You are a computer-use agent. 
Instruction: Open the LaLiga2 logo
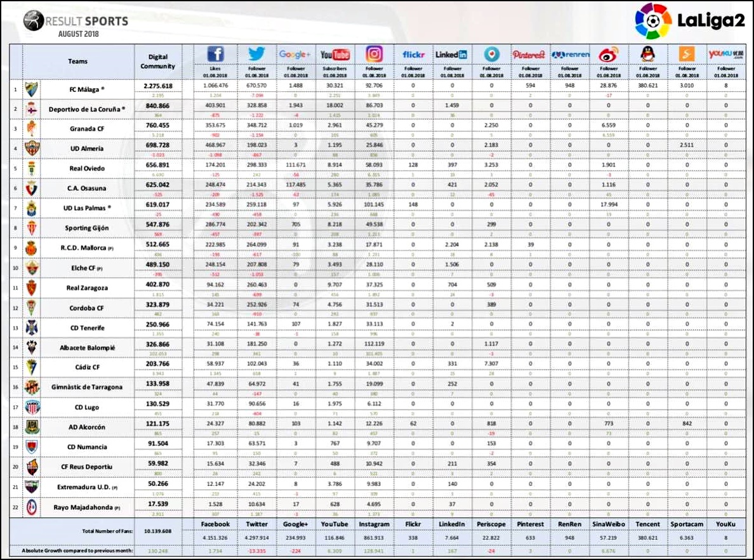(x=689, y=21)
